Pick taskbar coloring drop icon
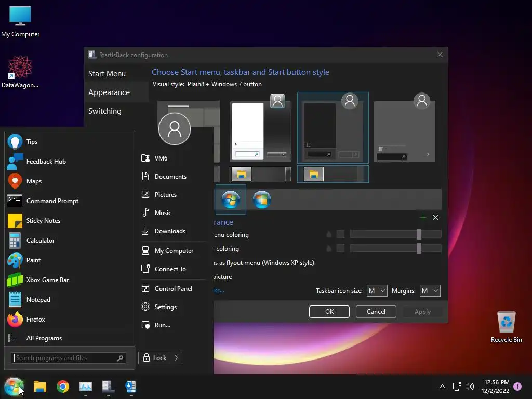 tap(329, 248)
